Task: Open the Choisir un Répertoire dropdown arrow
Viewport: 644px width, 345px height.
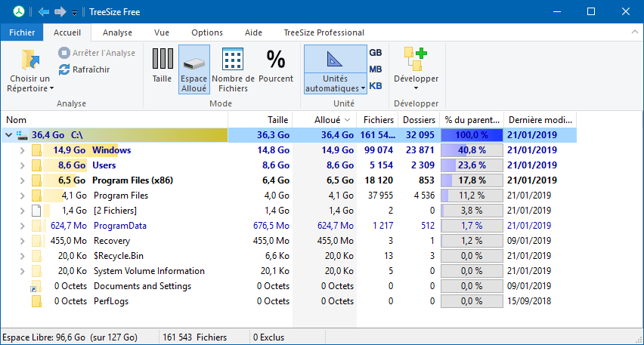Action: pos(51,88)
